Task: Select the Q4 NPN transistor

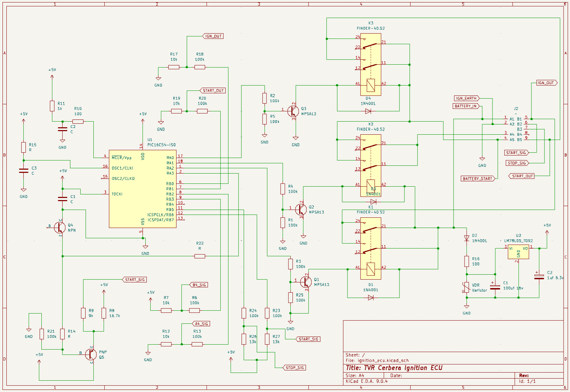Action: click(60, 228)
